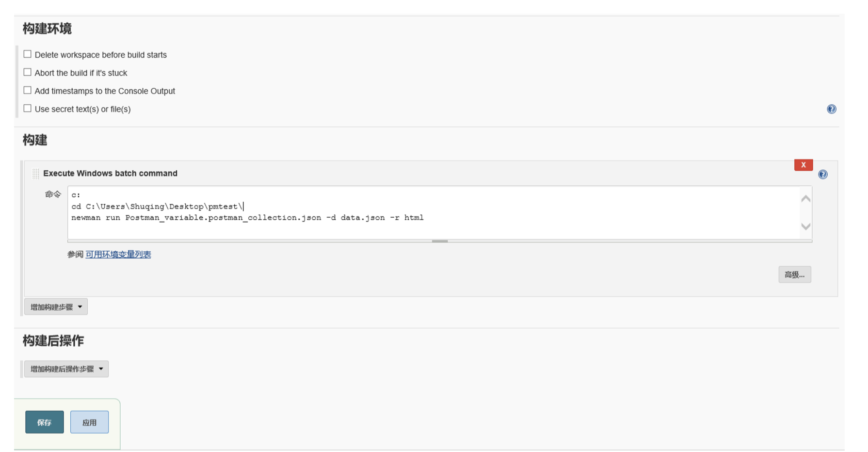Toggle Add timestamps to the Console Output
This screenshot has height=452, width=868.
(28, 90)
